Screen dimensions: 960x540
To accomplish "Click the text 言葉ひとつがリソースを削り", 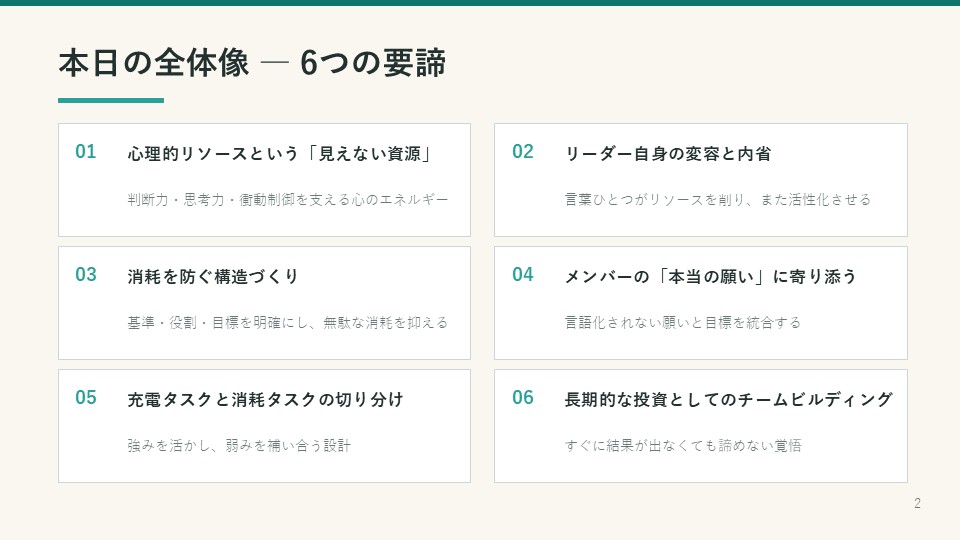I will click(654, 200).
